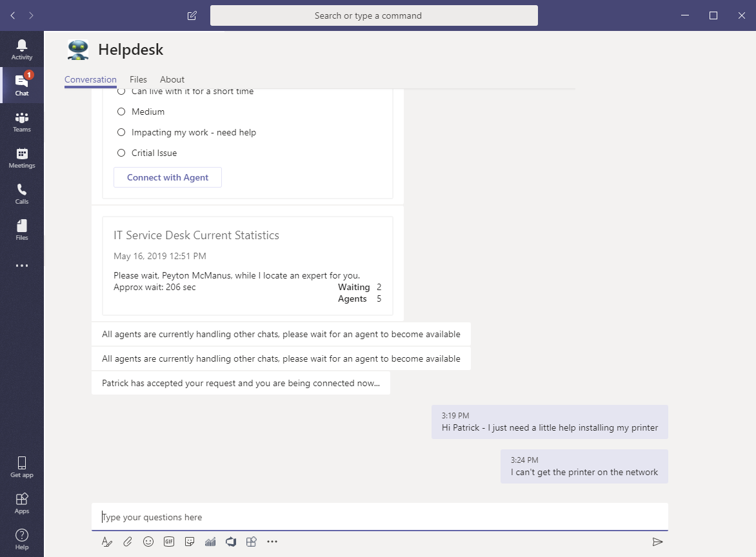This screenshot has width=756, height=557.
Task: Click Get app mobile icon
Action: tap(22, 467)
